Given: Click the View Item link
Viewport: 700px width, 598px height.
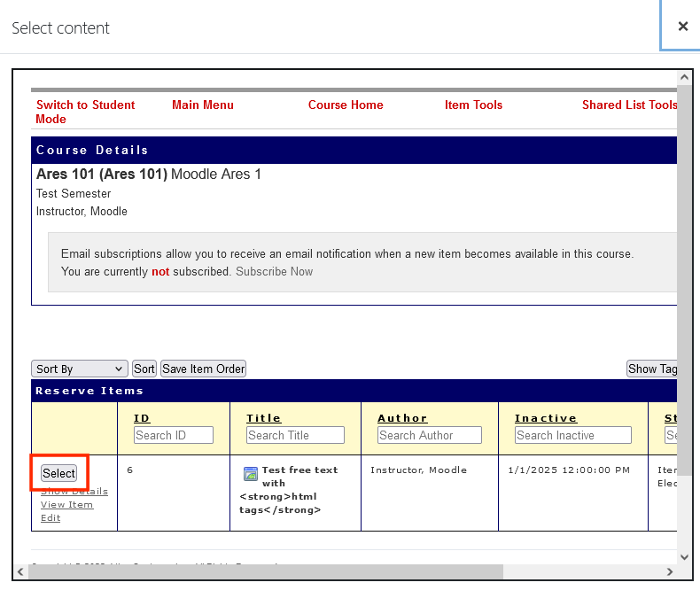Looking at the screenshot, I should [66, 504].
